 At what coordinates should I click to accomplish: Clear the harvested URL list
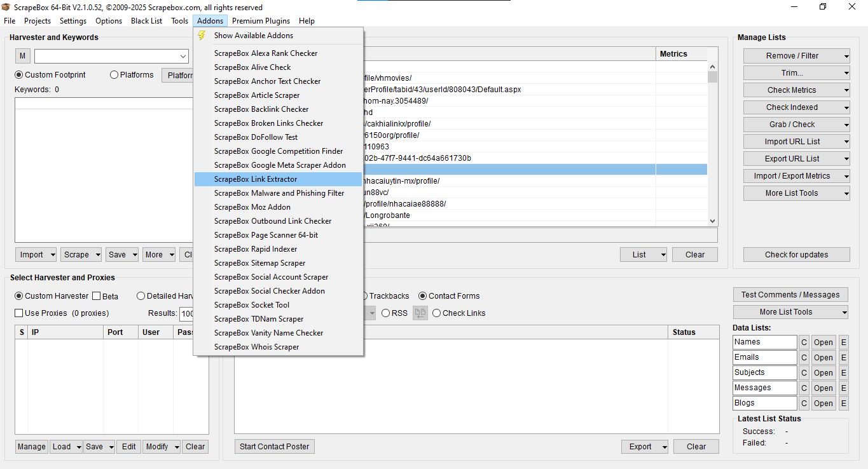coord(695,255)
